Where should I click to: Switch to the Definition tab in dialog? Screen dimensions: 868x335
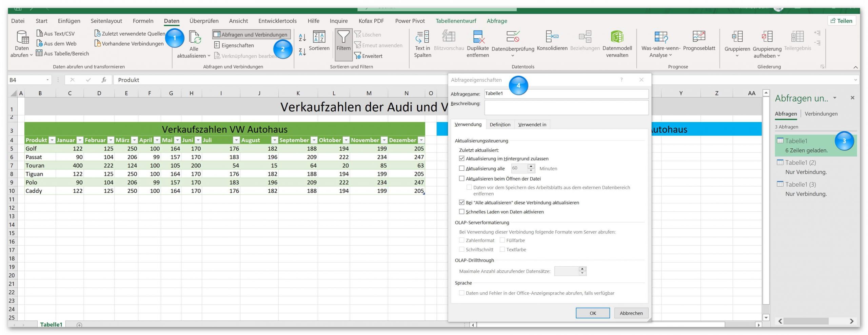(x=500, y=124)
